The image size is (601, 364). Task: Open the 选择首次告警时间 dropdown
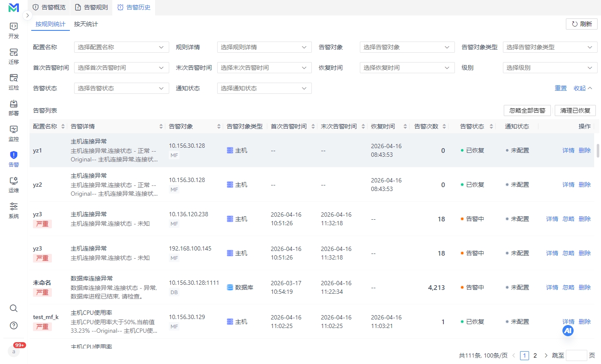122,68
